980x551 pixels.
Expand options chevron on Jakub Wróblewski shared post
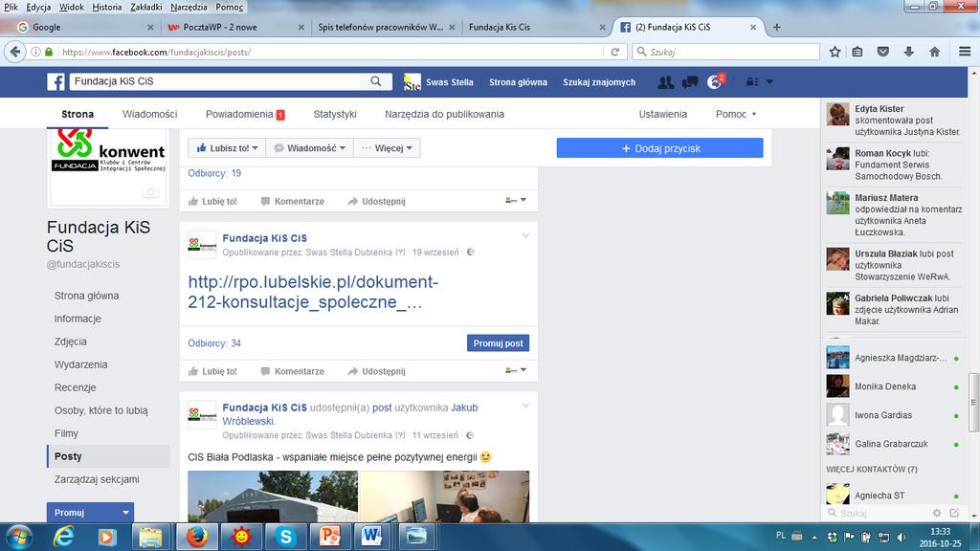point(525,406)
